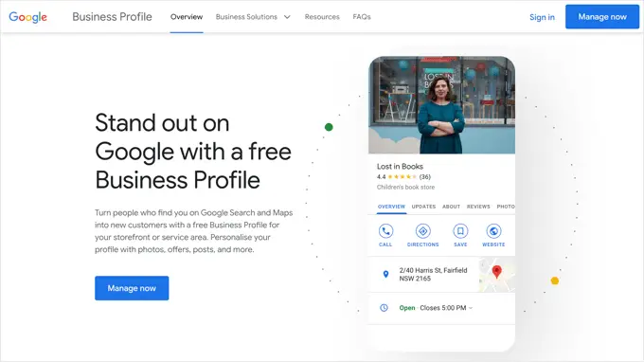Click the Sign in link
The width and height of the screenshot is (644, 362).
pos(542,17)
